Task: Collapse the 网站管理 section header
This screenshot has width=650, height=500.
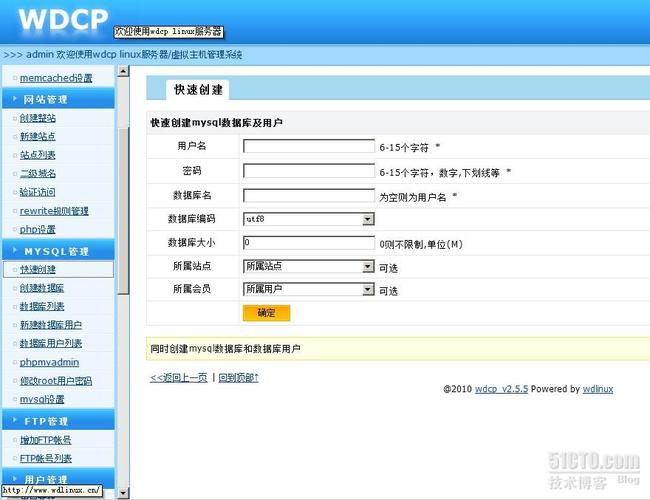Action: tap(58, 99)
